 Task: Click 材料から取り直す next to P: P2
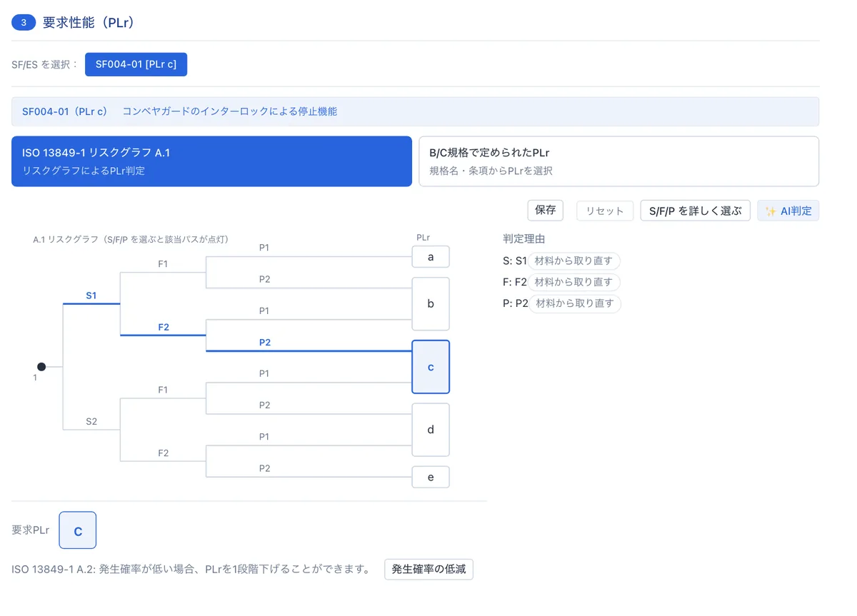pos(575,303)
